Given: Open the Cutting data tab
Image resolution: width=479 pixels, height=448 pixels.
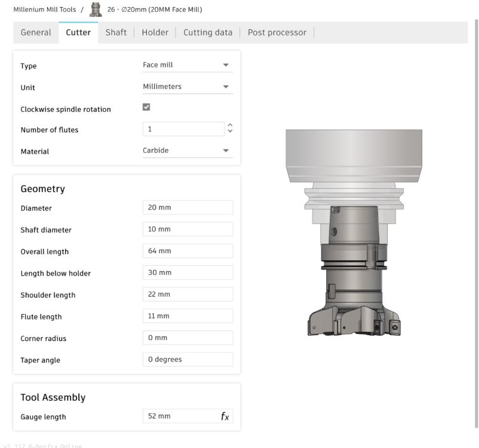Looking at the screenshot, I should point(208,32).
